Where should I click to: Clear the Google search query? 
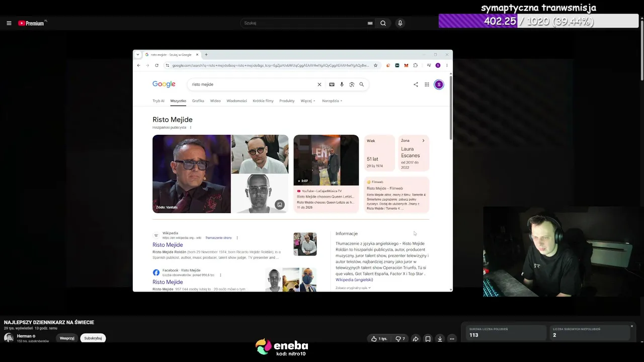(319, 84)
